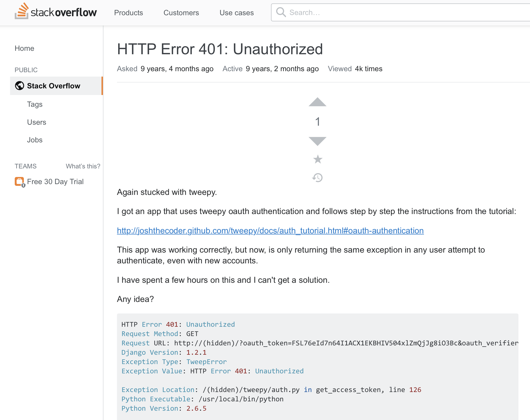Open post activity history clock icon
Viewport: 530px width, 420px height.
pyautogui.click(x=317, y=177)
